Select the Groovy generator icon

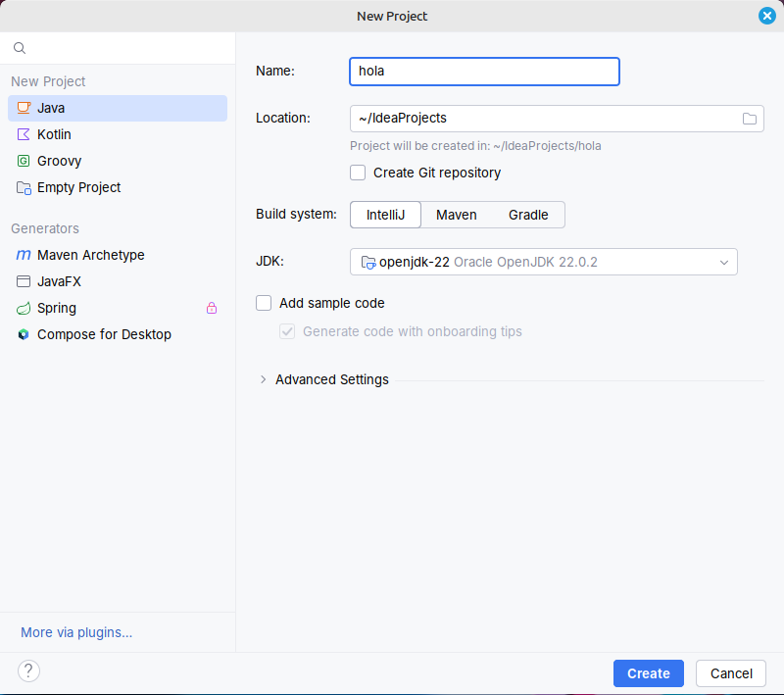point(22,161)
